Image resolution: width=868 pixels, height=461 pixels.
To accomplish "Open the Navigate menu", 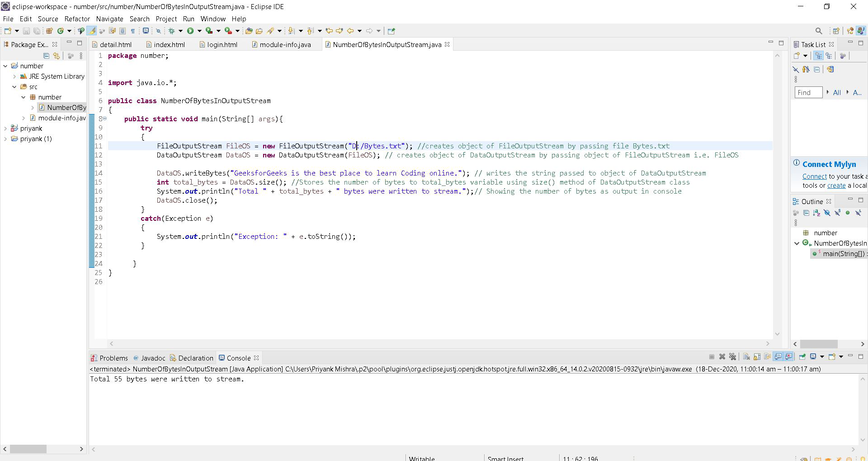I will click(x=109, y=19).
